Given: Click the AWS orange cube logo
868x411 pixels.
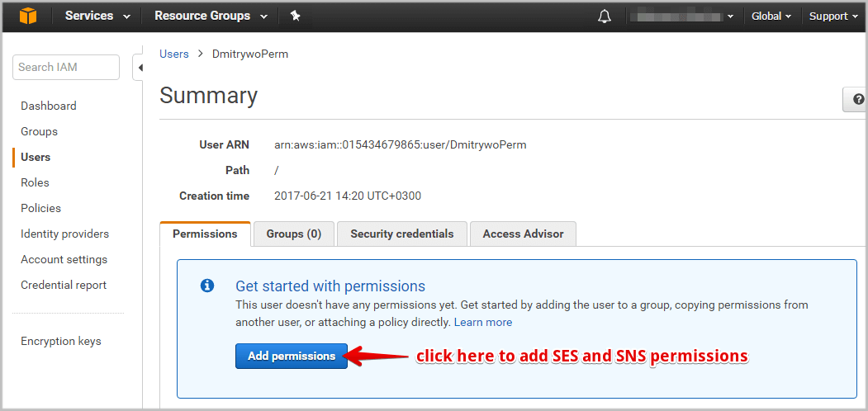Looking at the screenshot, I should [x=28, y=16].
